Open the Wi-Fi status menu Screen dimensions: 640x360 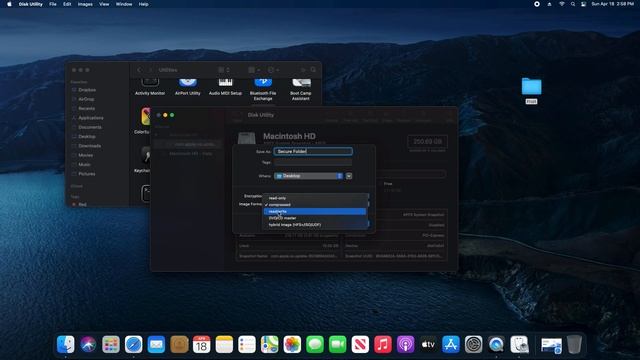tap(562, 4)
